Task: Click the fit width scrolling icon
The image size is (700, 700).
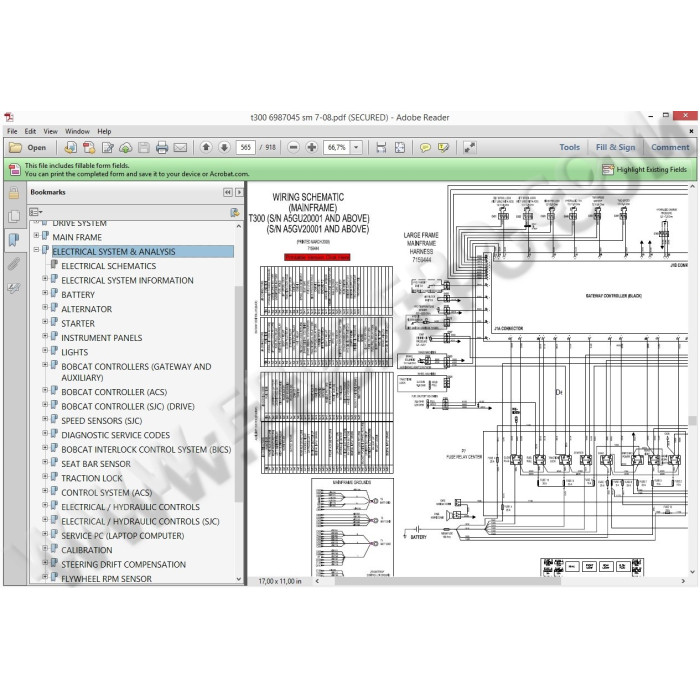Action: point(381,147)
